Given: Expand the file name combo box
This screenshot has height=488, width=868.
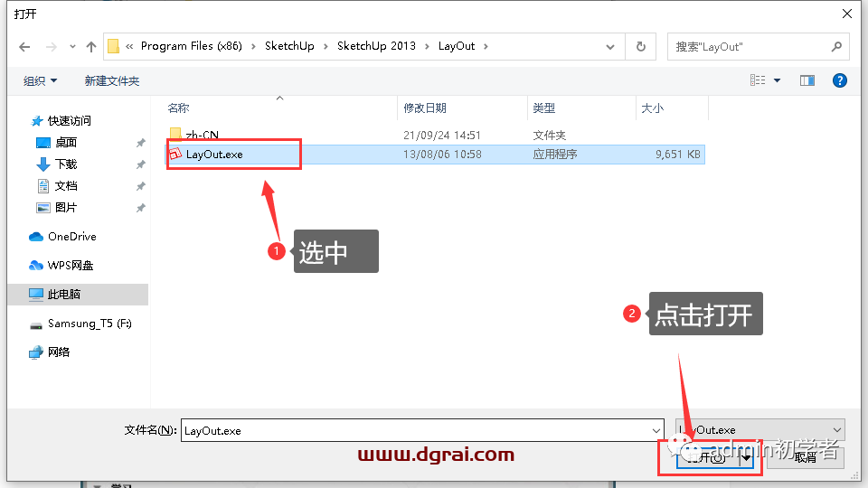Looking at the screenshot, I should coord(656,431).
